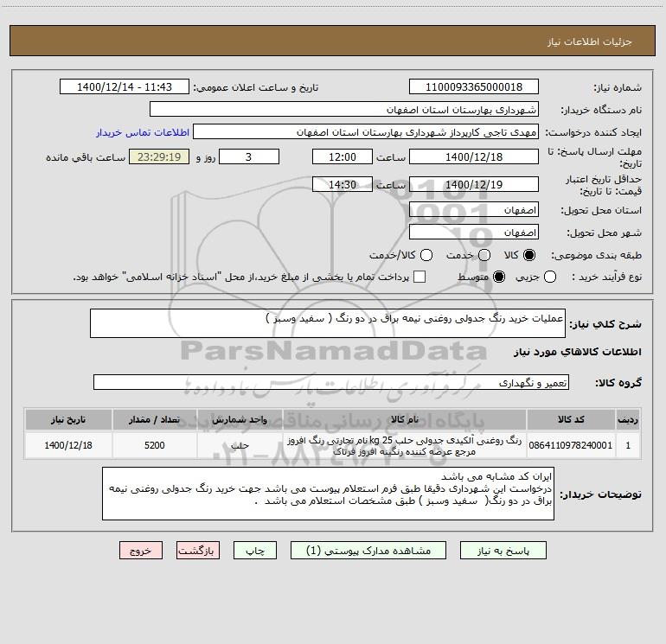Click the announcement date field 1400/12/14 - 11:43
The height and width of the screenshot is (644, 666).
[x=125, y=87]
